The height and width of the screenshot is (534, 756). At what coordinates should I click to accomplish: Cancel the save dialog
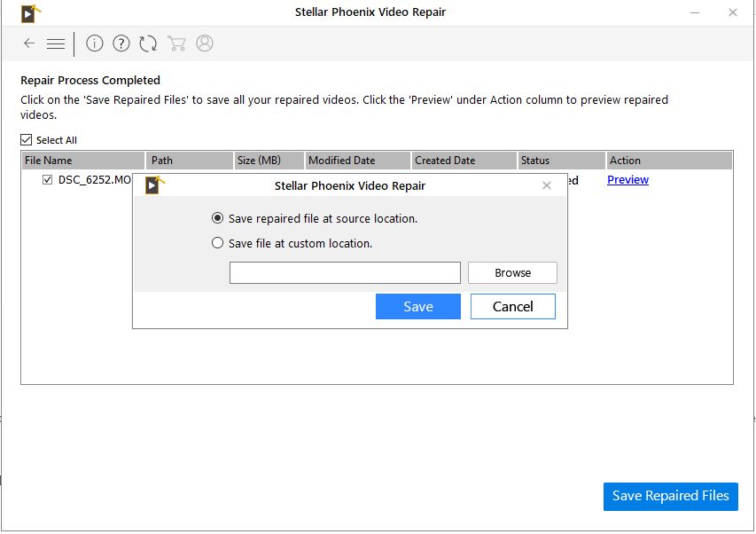(x=512, y=307)
